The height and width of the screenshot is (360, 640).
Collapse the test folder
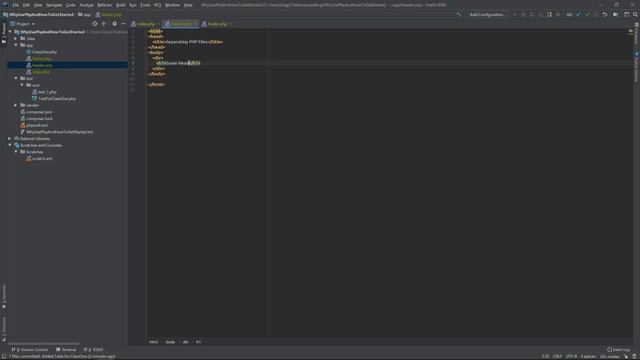16,78
